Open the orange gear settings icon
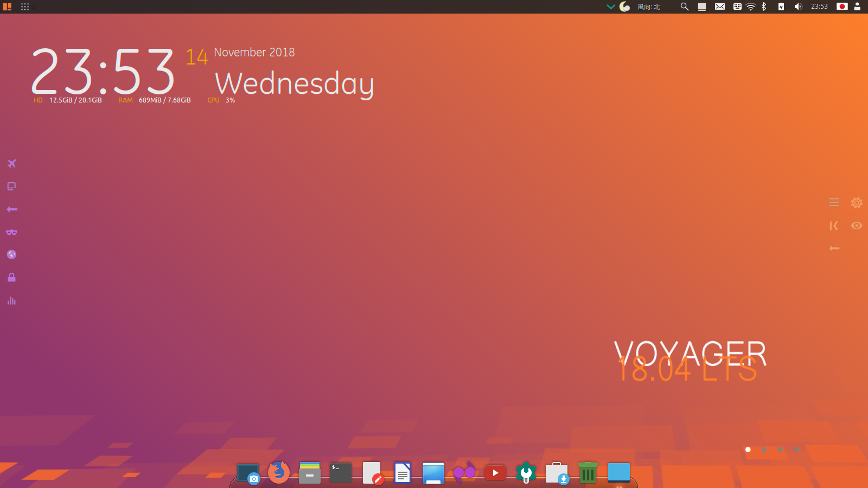Screen dimensions: 868x488 coord(857,203)
